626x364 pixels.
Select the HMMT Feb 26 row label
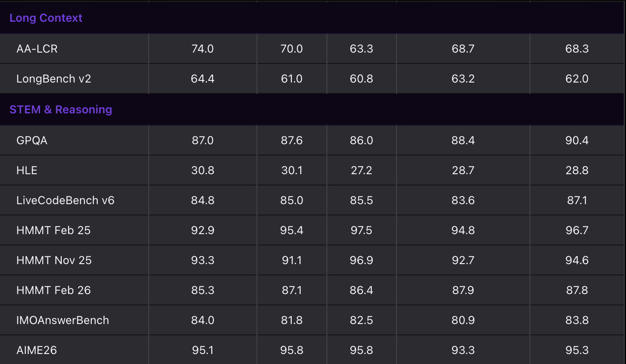click(53, 290)
